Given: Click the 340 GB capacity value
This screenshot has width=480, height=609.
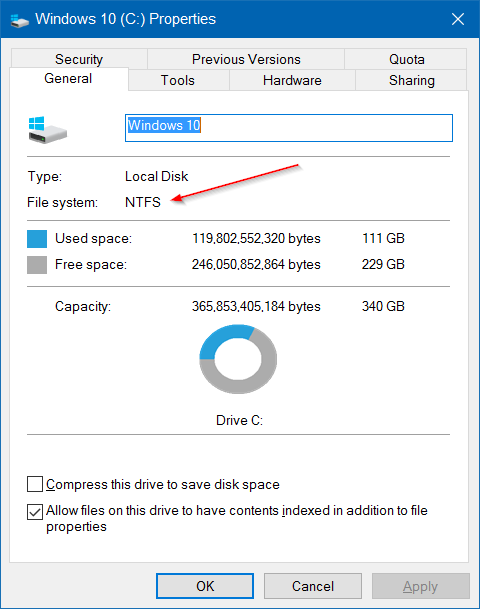Looking at the screenshot, I should (x=383, y=306).
